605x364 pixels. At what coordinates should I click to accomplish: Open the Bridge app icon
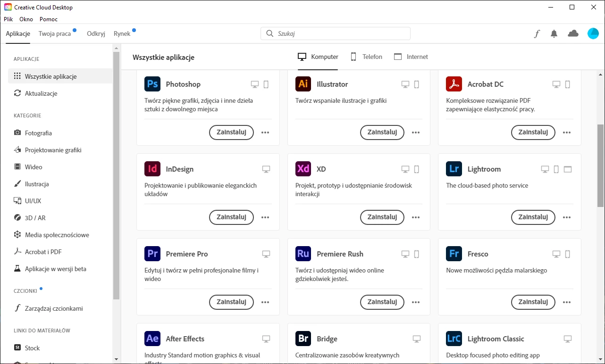point(303,339)
